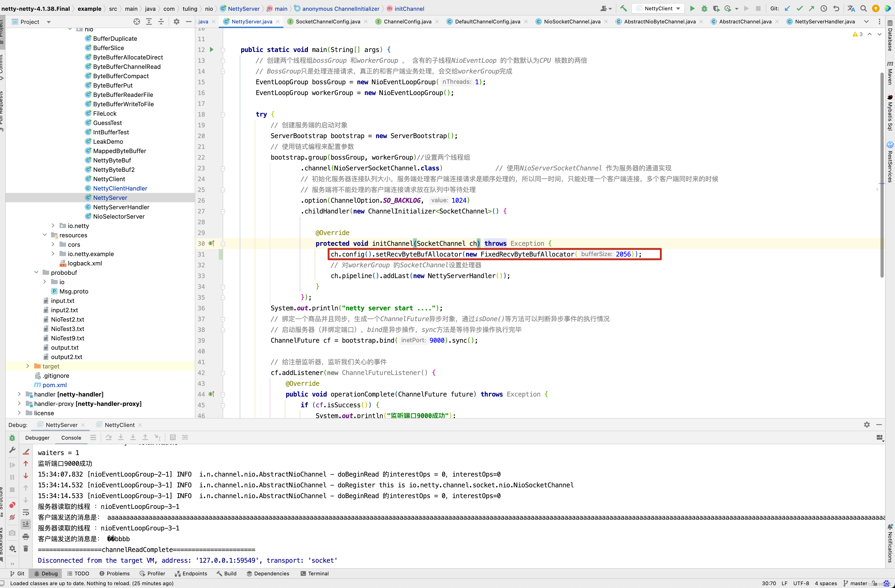Show hidden editor tabs dropdown chevron

(866, 22)
